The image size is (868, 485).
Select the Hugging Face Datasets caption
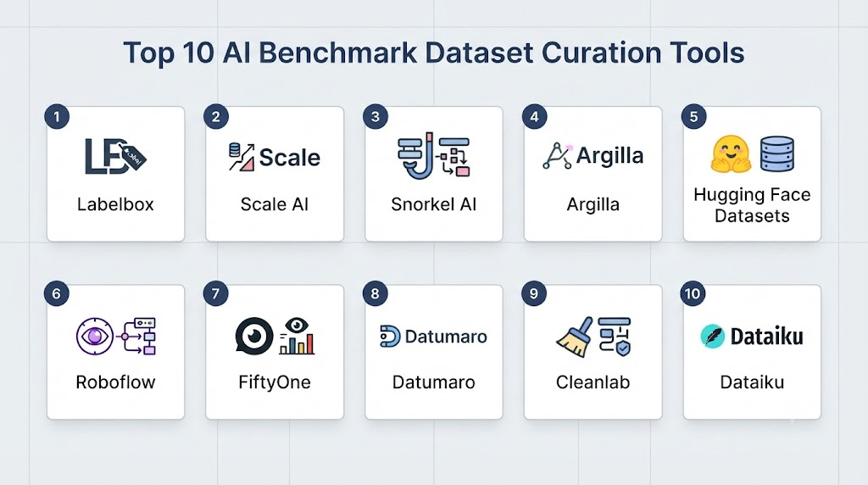(x=752, y=205)
